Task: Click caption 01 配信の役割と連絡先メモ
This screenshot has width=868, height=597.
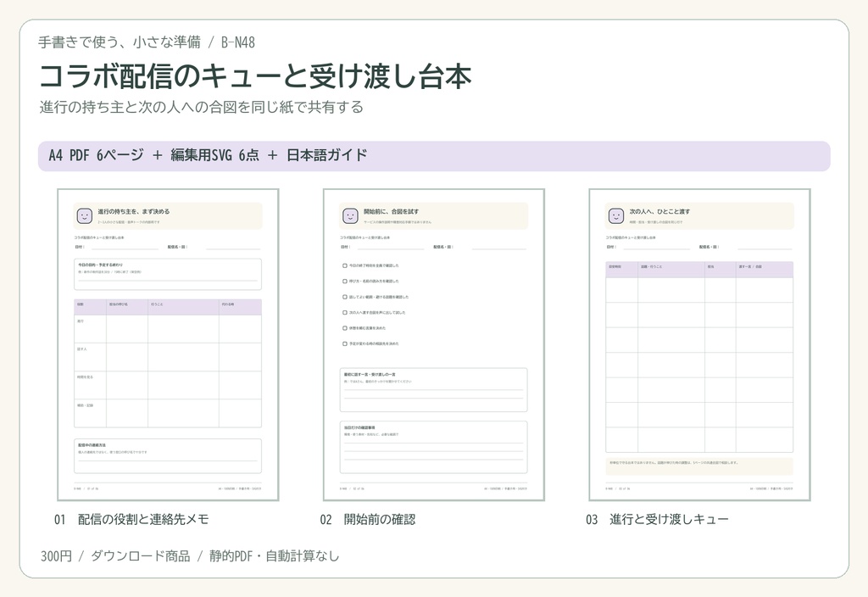Action: point(131,520)
